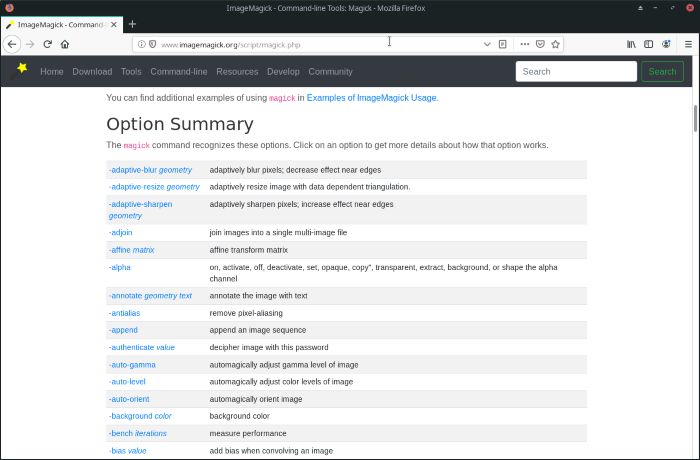Follow the Examples of ImageMagick Usage link
The height and width of the screenshot is (460, 700).
372,98
